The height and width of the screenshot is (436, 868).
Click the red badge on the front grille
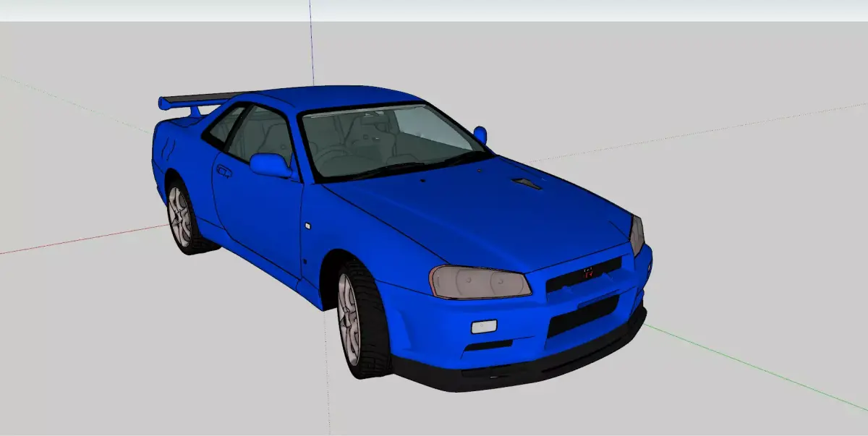[x=589, y=273]
